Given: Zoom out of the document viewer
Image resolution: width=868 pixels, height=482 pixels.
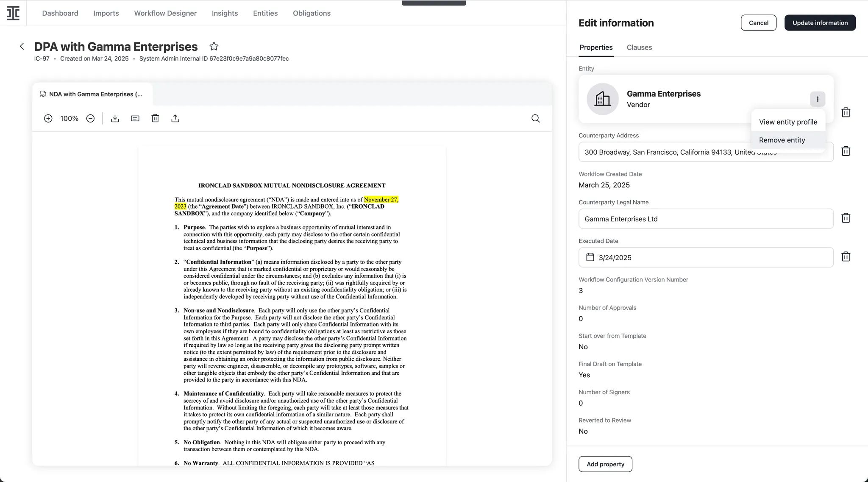Looking at the screenshot, I should [x=90, y=118].
